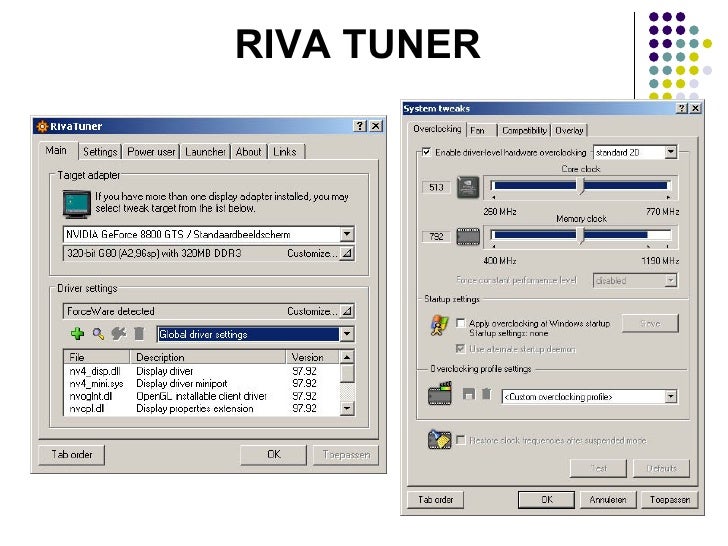Open the Global driver settings dropdown

347,334
